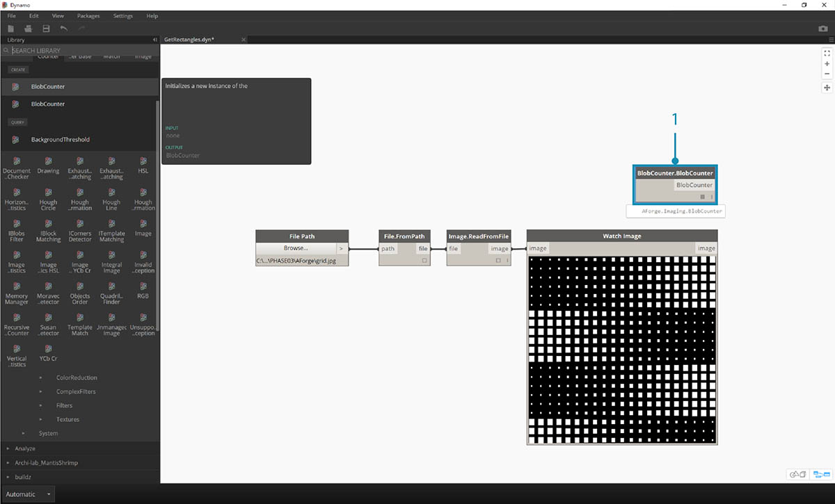Zoom in on the canvas
This screenshot has height=504, width=835.
click(x=827, y=63)
